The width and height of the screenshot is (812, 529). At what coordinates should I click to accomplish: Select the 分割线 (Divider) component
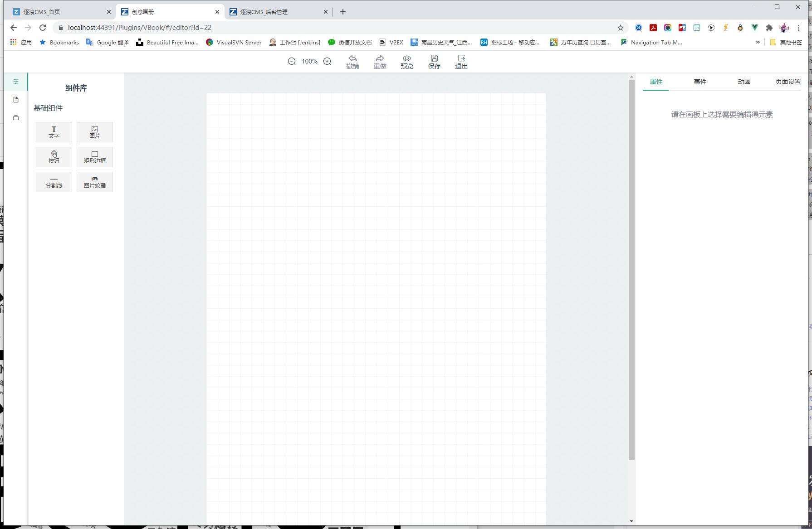pos(54,182)
